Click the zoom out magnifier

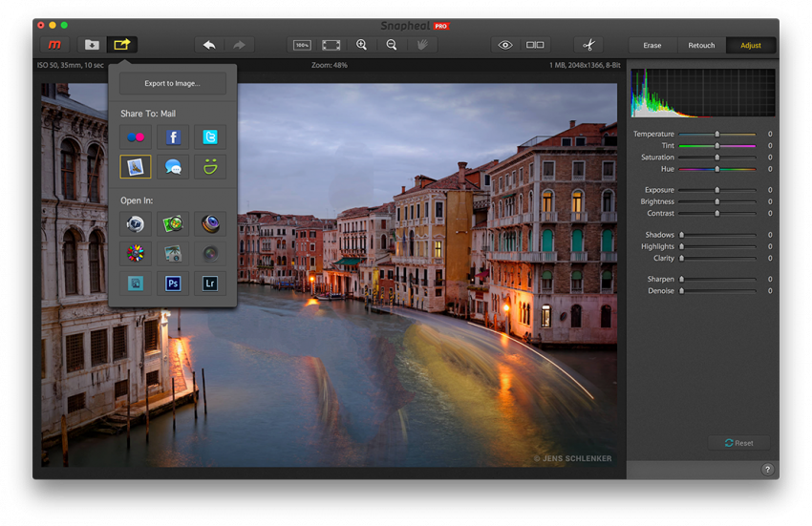pyautogui.click(x=392, y=45)
